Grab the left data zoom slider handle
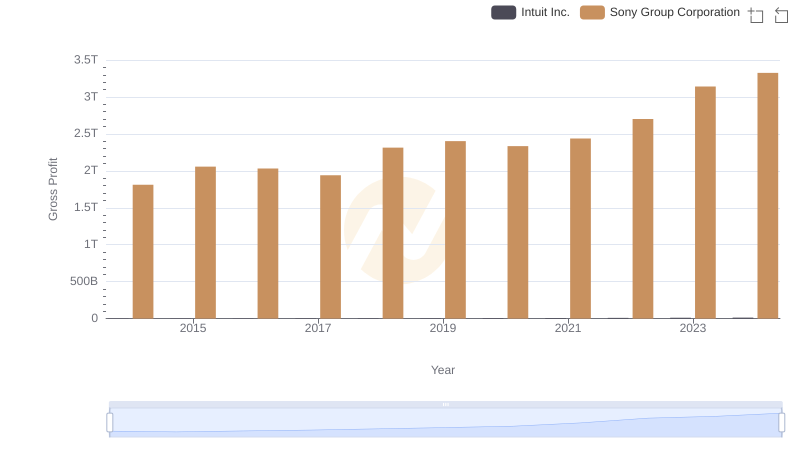800x461 pixels. pos(110,423)
